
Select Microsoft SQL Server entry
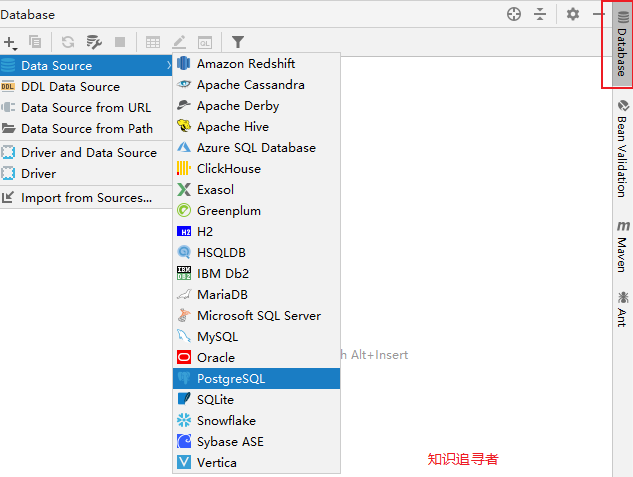pyautogui.click(x=256, y=316)
